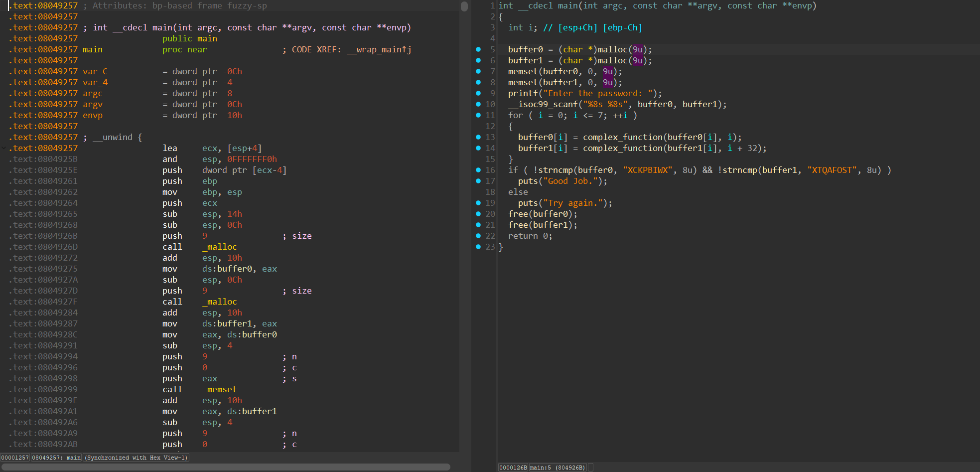Click __isoc99_scanf in the pseudocode
This screenshot has height=472, width=980.
[x=543, y=104]
